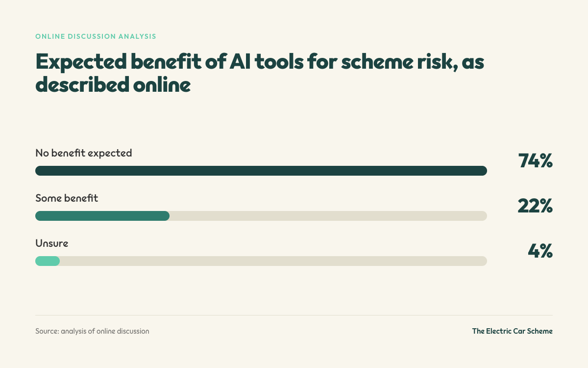Click the mint filled Unsure bar segment
The image size is (588, 368).
click(48, 261)
